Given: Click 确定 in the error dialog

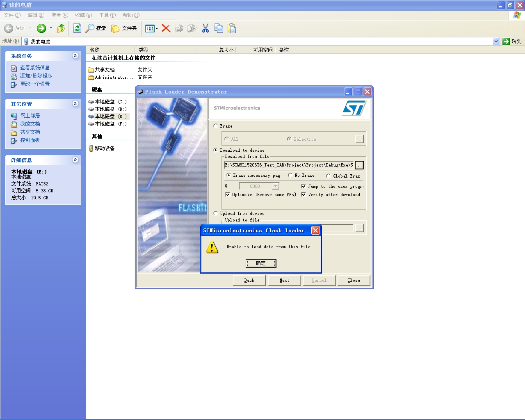Looking at the screenshot, I should click(x=261, y=263).
